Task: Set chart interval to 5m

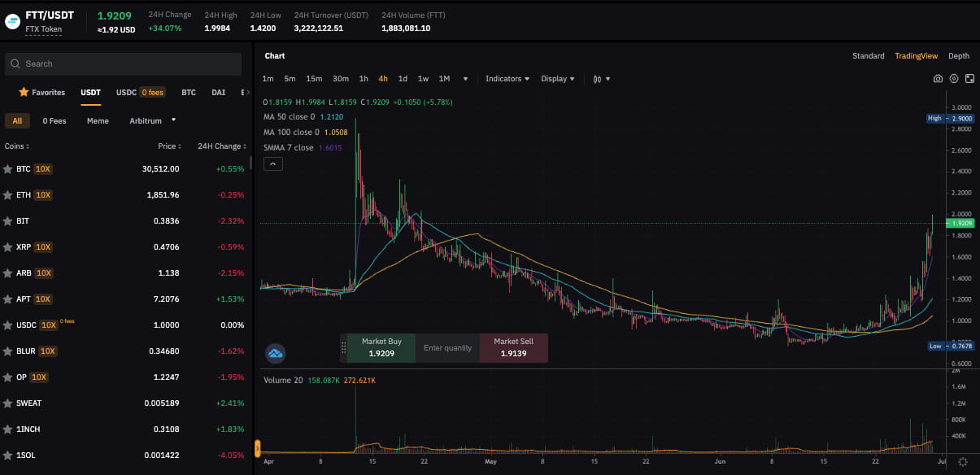Action: point(290,79)
